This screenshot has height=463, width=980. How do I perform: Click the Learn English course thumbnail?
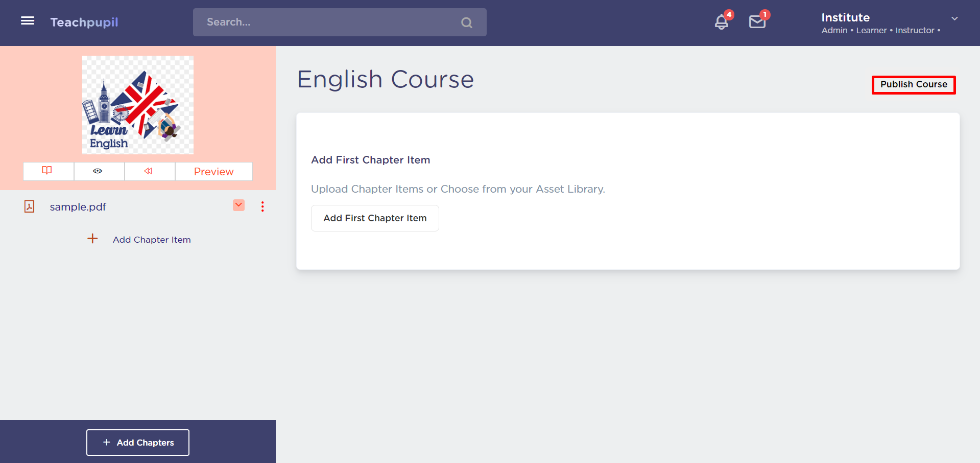pyautogui.click(x=138, y=105)
